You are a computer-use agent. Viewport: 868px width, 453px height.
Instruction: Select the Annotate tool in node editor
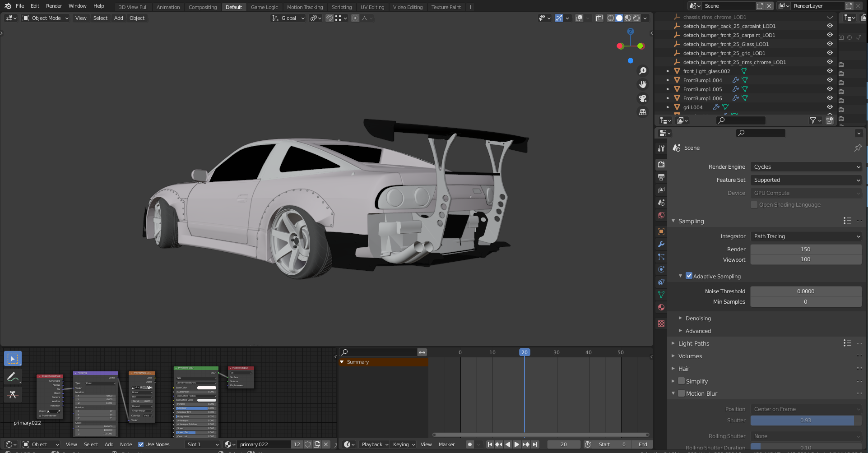coord(13,377)
